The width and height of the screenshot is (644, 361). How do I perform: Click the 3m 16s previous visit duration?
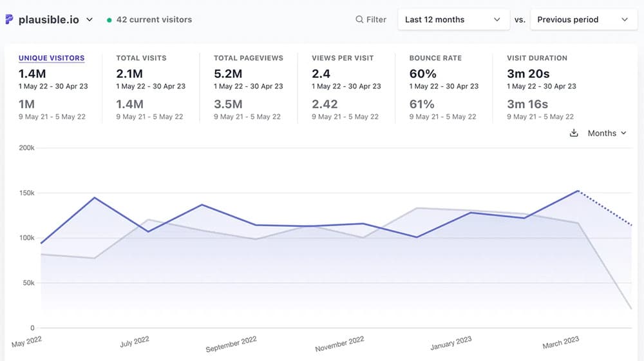pyautogui.click(x=527, y=104)
